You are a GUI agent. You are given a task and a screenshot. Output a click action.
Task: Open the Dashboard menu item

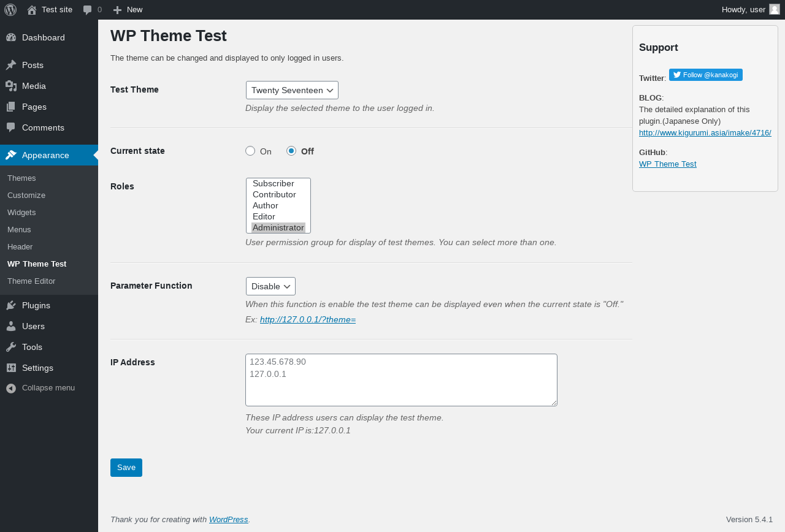tap(49, 37)
